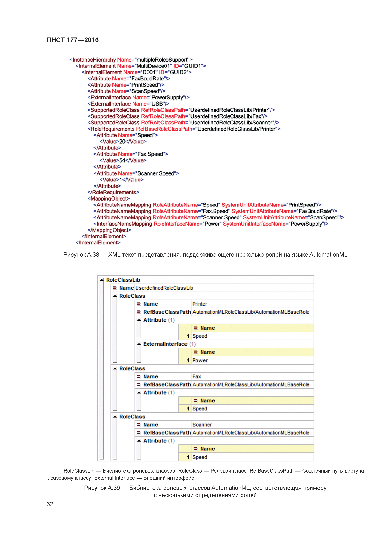Click SupportedRoleClass UserdefinedRoleClassLib/Scanner line

(x=183, y=123)
